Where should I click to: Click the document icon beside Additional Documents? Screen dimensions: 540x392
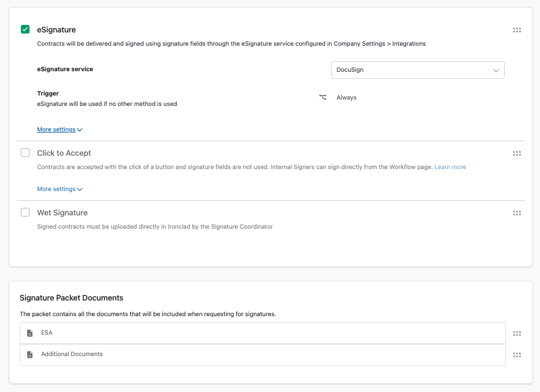pos(30,354)
